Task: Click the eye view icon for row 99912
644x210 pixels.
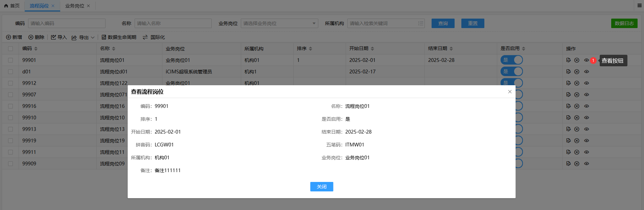Action: (x=586, y=83)
